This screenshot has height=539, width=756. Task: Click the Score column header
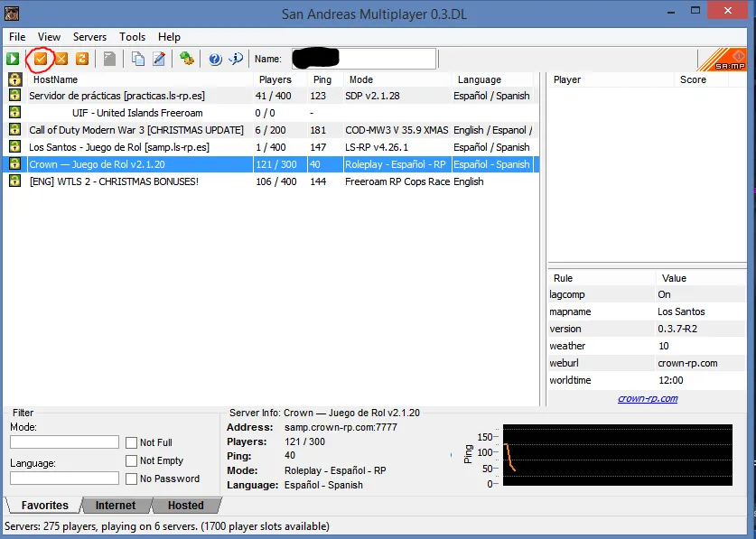[702, 79]
